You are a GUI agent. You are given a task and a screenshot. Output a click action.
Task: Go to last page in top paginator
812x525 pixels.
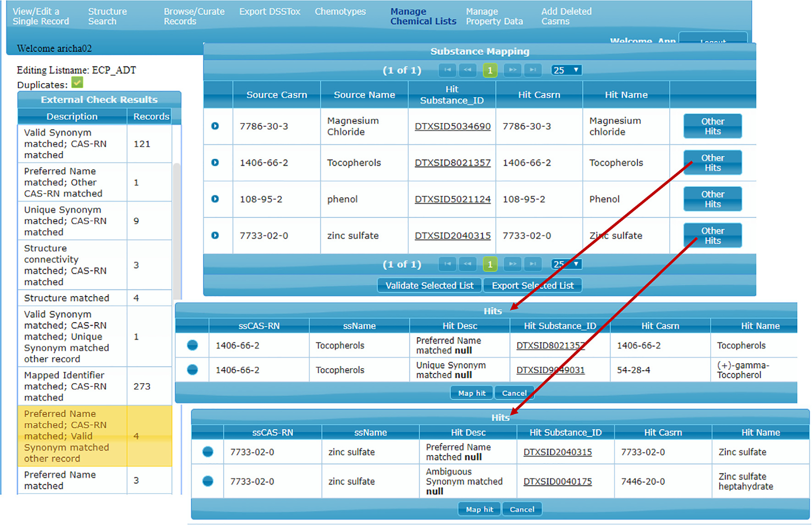click(x=533, y=70)
